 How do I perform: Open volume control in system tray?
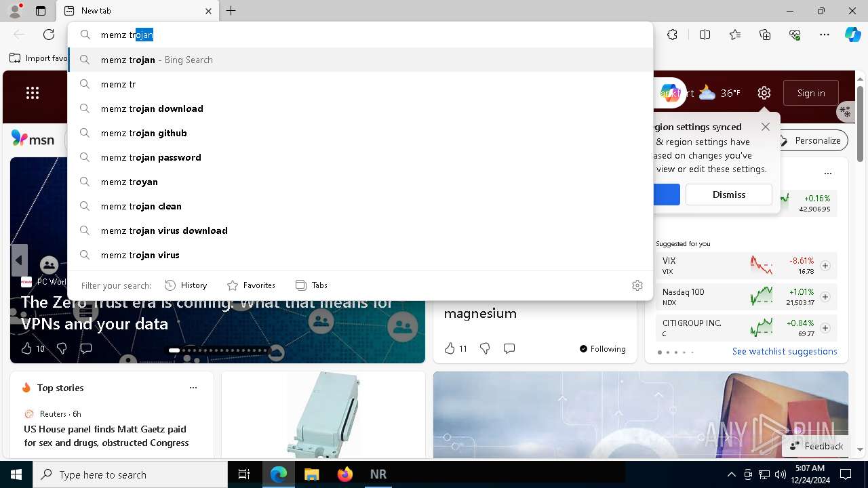click(780, 474)
